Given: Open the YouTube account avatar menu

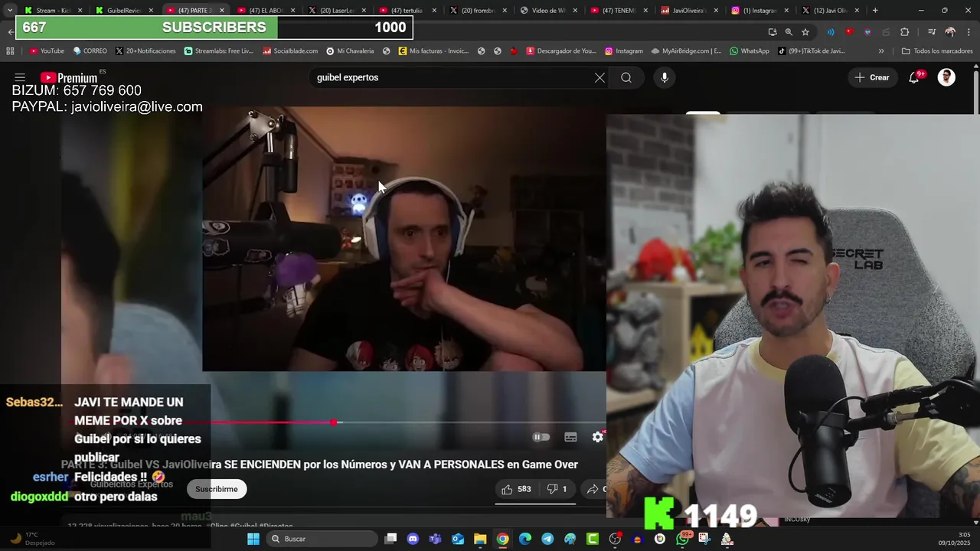Looking at the screenshot, I should (x=946, y=77).
